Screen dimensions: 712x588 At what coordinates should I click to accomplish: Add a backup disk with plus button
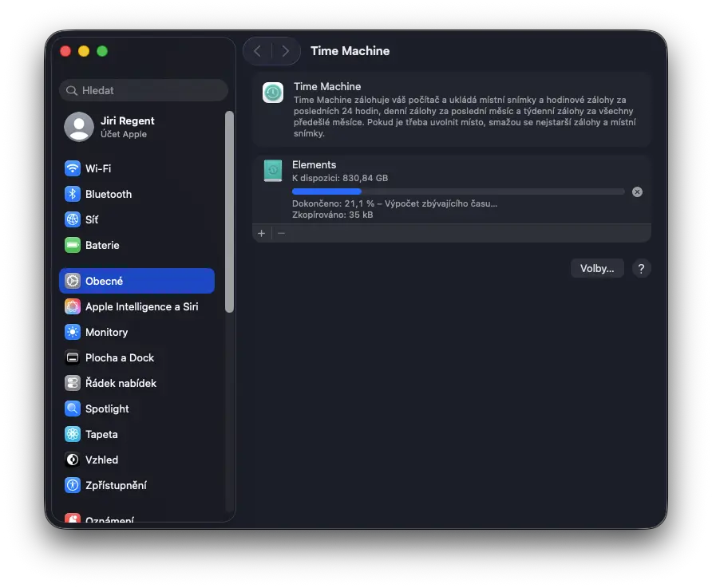point(261,233)
